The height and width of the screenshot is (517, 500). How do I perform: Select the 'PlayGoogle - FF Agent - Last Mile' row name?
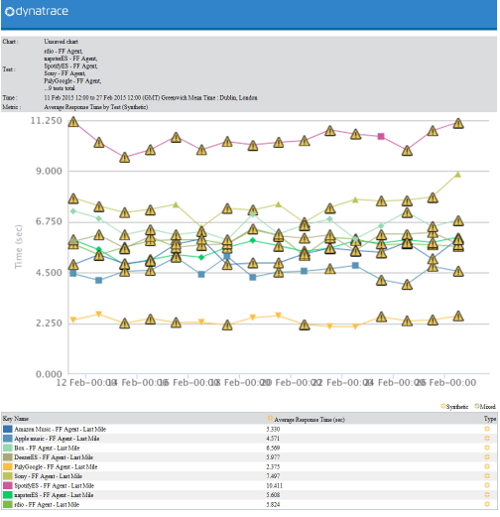point(56,466)
